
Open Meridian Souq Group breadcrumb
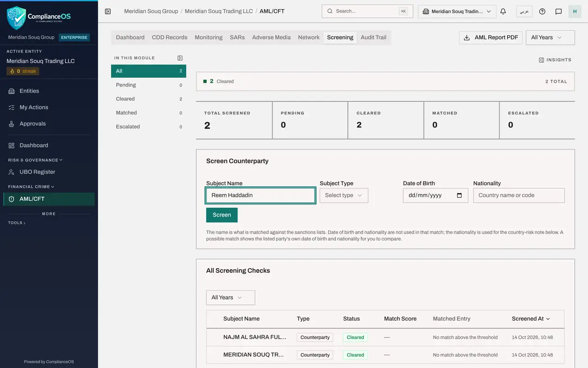(x=151, y=11)
